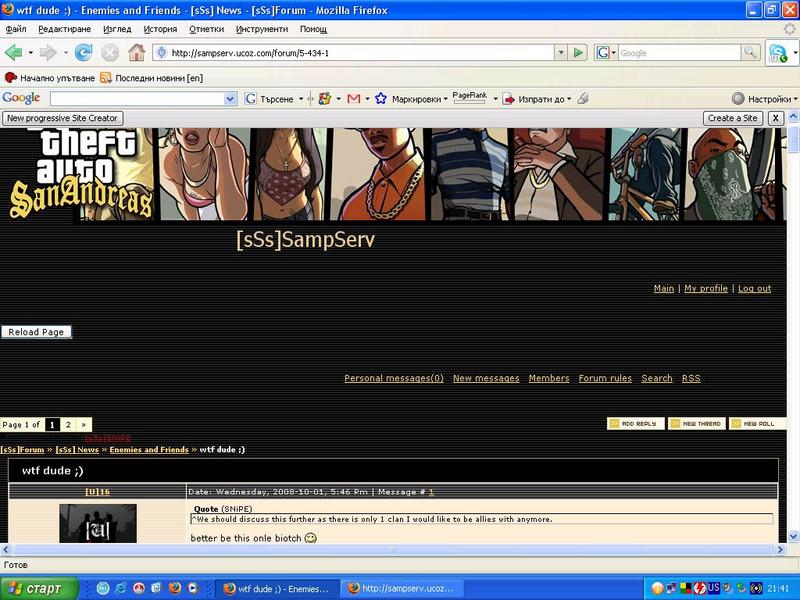This screenshot has height=600, width=800.
Task: Click the blue star Маркировки bookmarks icon
Action: (381, 98)
